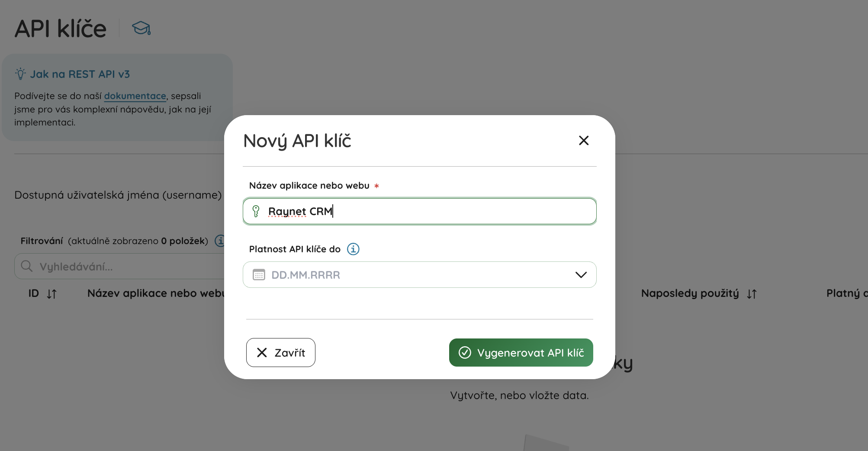Sort by Naposledy použitý column arrows
Screen dimensions: 868x451
[x=752, y=294]
